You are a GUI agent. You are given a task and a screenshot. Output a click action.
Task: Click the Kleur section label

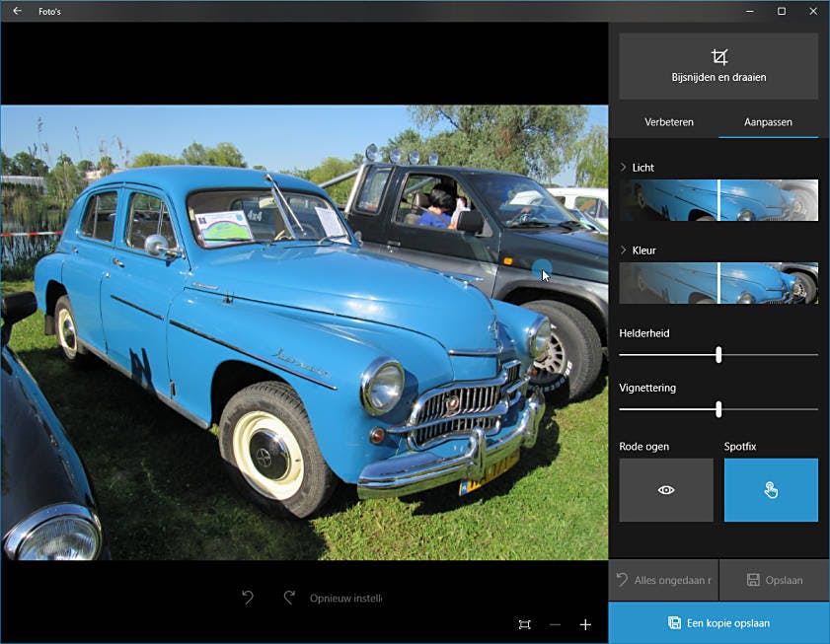point(643,250)
